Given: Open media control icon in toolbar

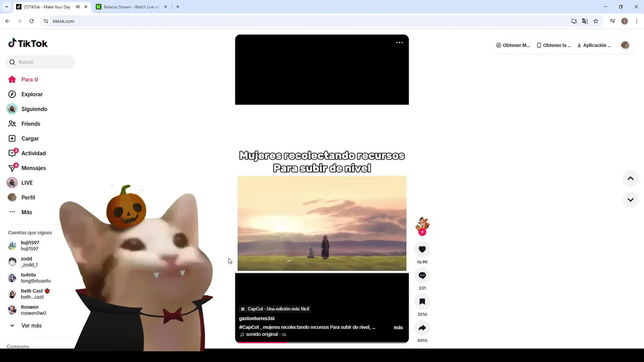Looking at the screenshot, I should [x=612, y=21].
